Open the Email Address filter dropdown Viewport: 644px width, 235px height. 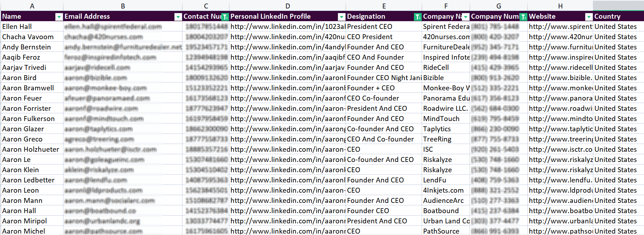click(178, 17)
